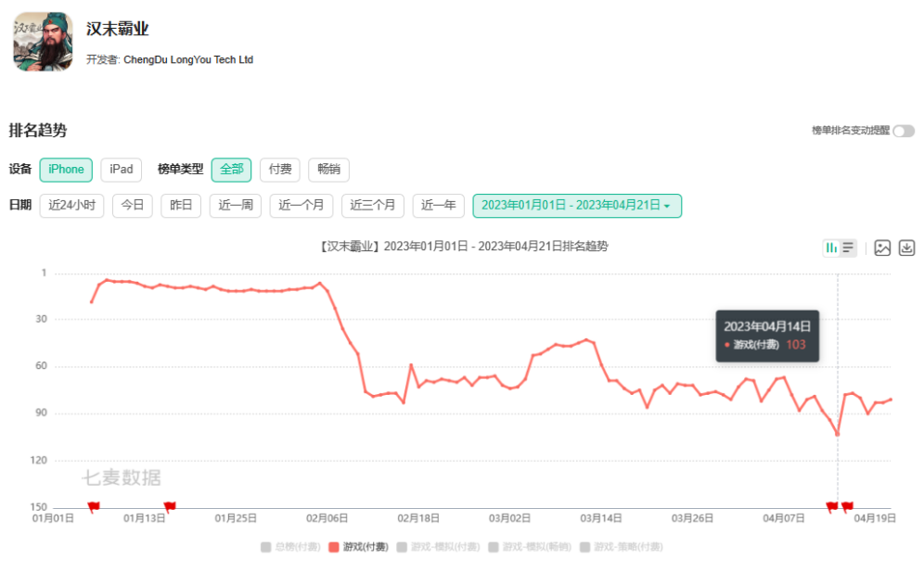
Task: Choose 近三个月 date range
Action: coord(373,206)
